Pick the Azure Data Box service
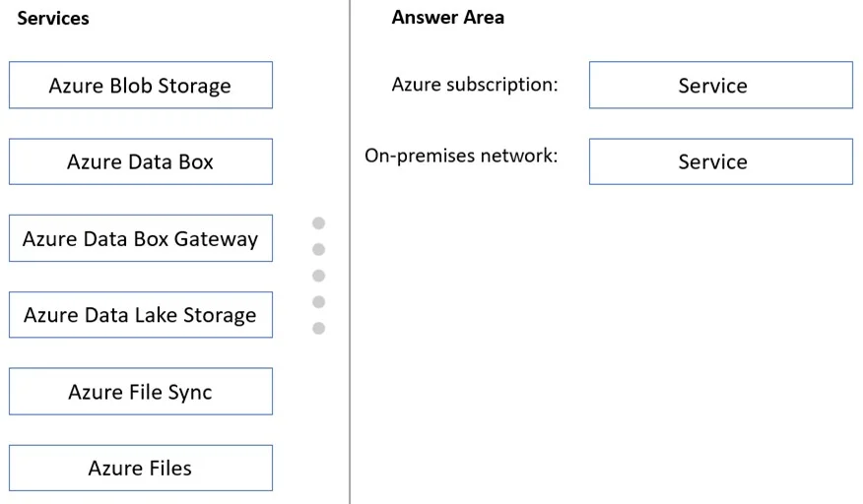This screenshot has height=504, width=863. click(x=141, y=161)
